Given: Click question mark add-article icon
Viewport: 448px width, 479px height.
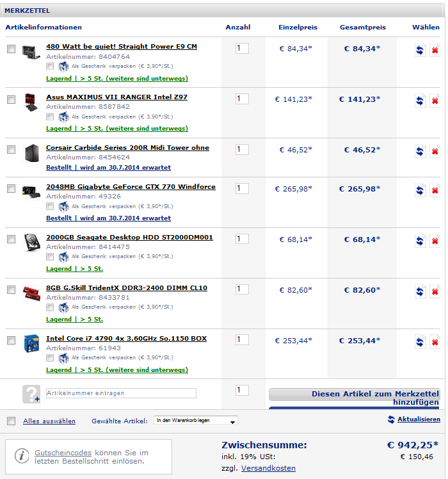Looking at the screenshot, I should pos(31,394).
